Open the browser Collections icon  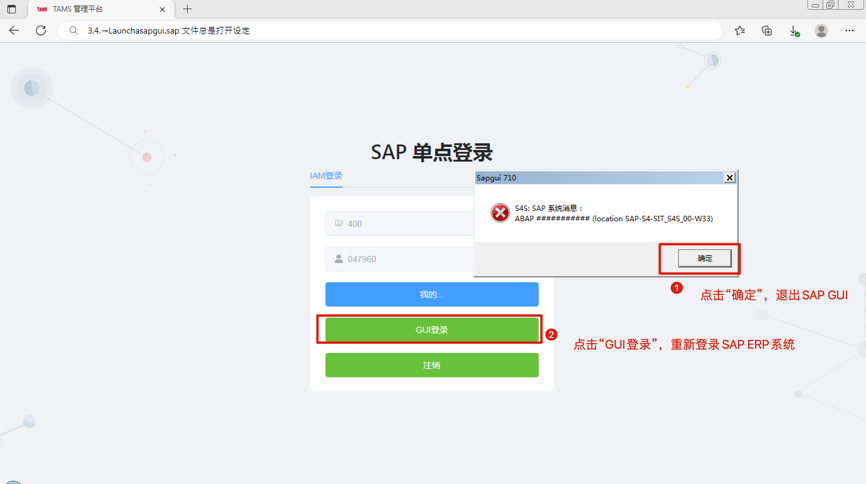point(767,30)
